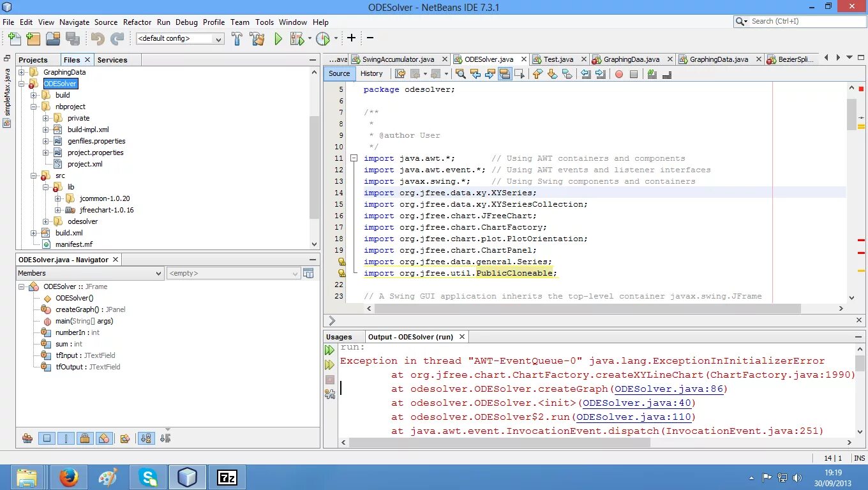This screenshot has width=868, height=490.
Task: Click the Clean and Build Project icon
Action: (257, 39)
